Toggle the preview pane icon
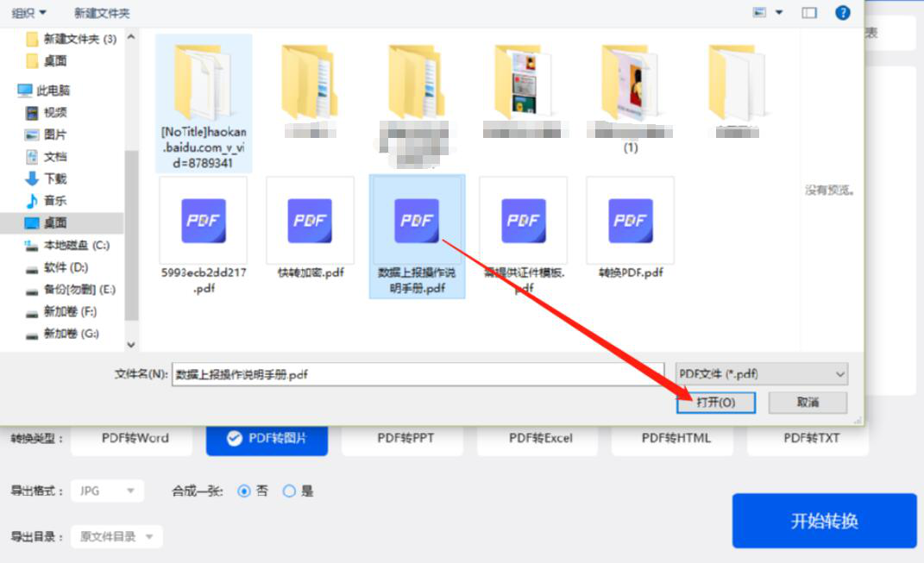924x563 pixels. (x=809, y=12)
